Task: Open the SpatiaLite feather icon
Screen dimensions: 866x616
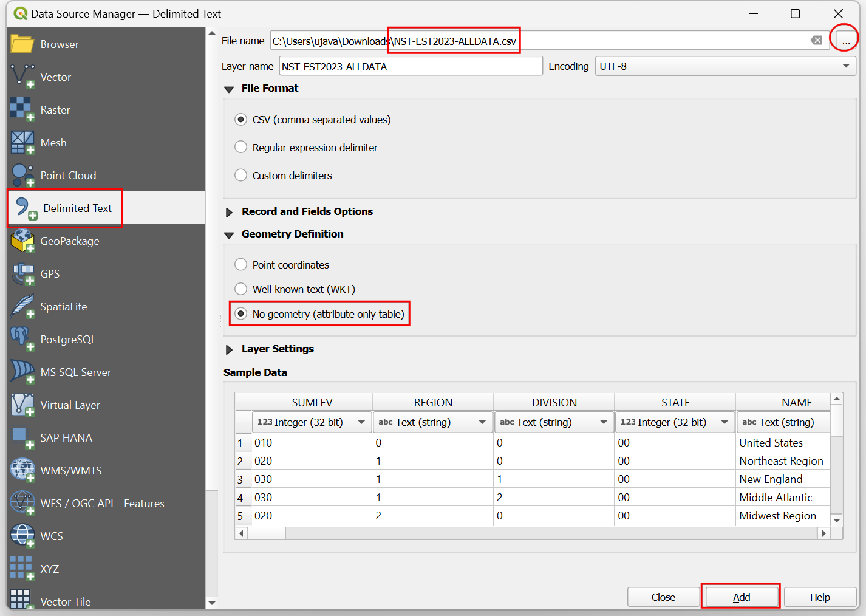Action: pyautogui.click(x=22, y=306)
